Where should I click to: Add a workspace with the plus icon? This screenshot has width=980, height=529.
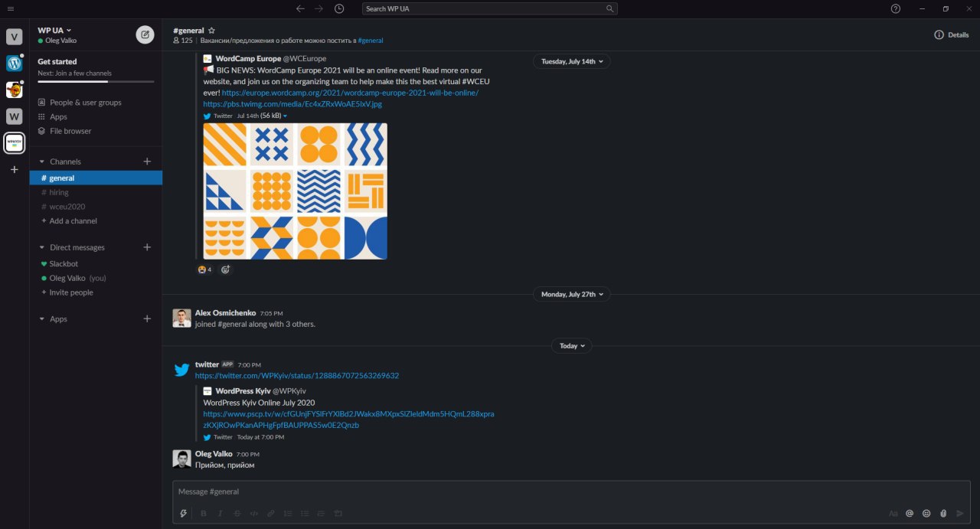coord(15,169)
